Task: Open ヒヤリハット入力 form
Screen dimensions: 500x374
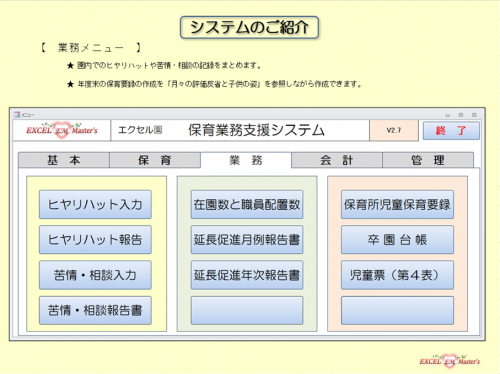Action: coord(95,204)
